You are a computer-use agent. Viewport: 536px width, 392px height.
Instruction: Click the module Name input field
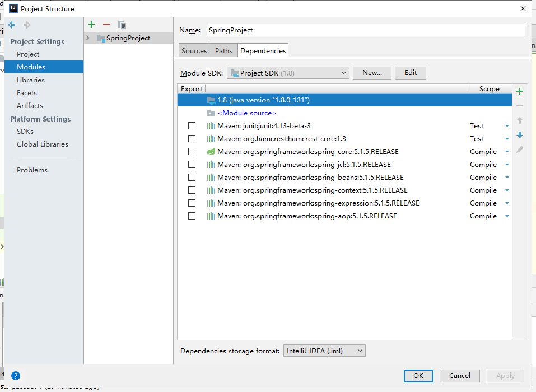366,30
